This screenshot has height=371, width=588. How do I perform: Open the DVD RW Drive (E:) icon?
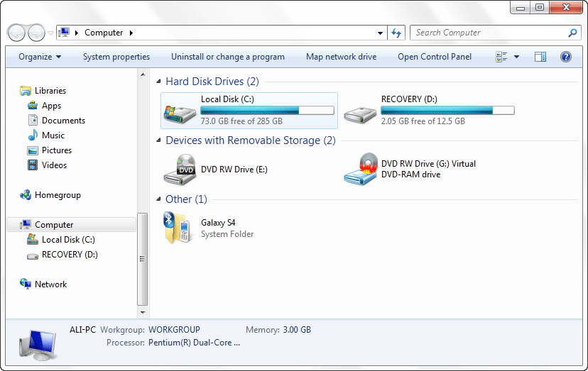coord(180,170)
